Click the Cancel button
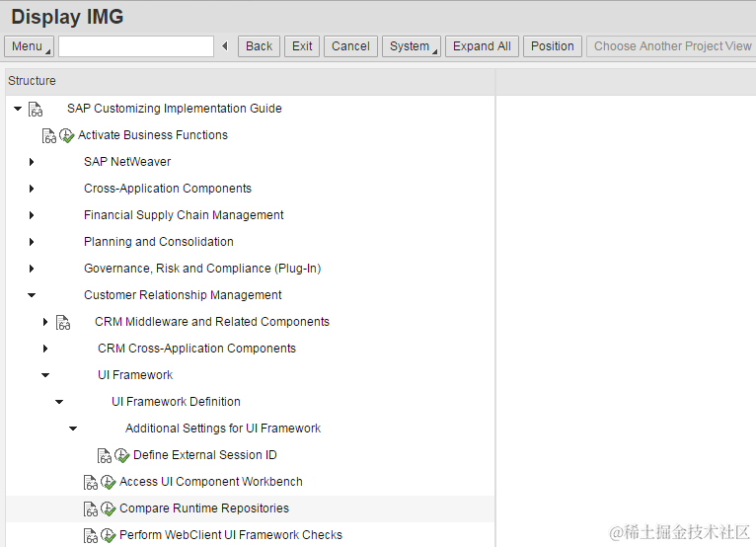 [350, 46]
